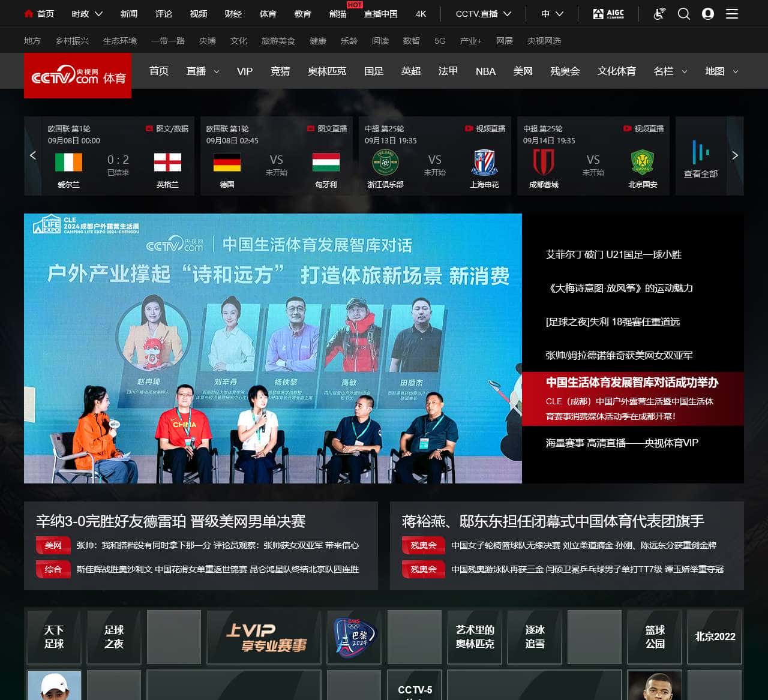Screen dimensions: 768x700
Task: Click the 查看全部 schedule icon
Action: coord(700,152)
